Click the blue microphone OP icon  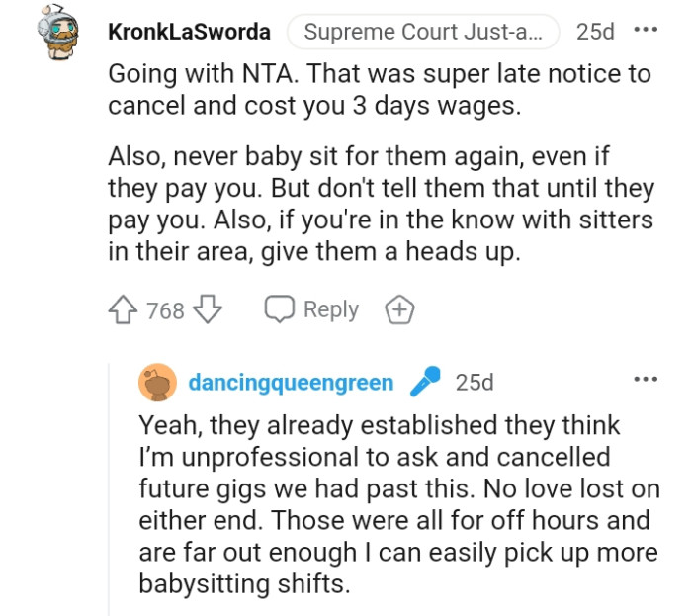pos(426,382)
